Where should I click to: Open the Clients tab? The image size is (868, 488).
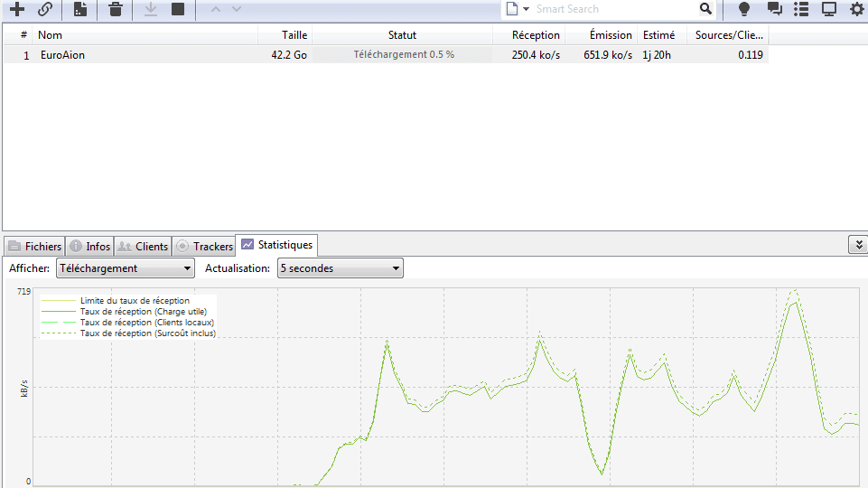143,247
